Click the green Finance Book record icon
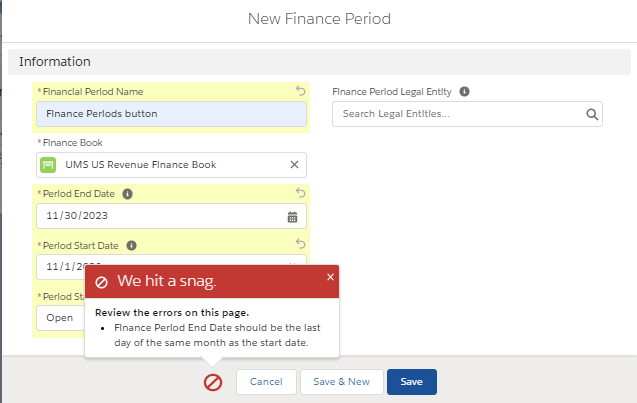 (x=48, y=165)
